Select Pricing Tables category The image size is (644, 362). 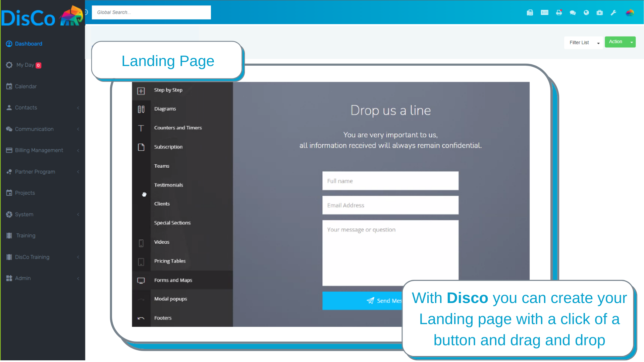pyautogui.click(x=170, y=261)
